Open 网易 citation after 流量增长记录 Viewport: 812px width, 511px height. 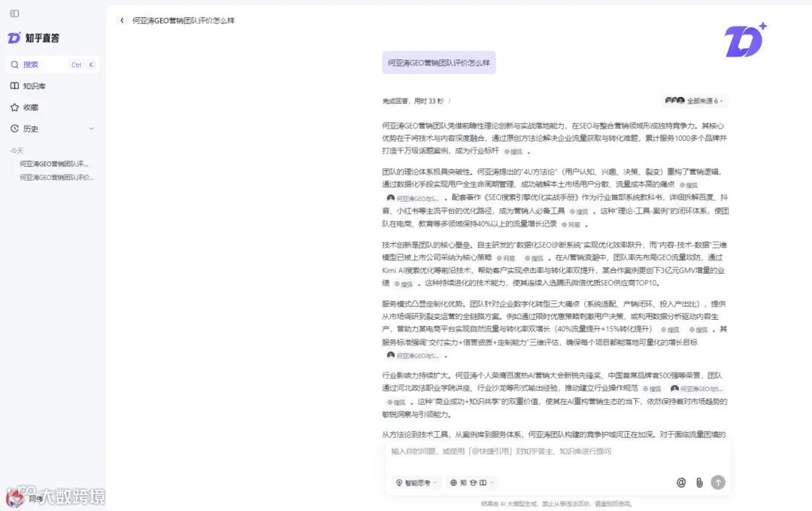(571, 225)
